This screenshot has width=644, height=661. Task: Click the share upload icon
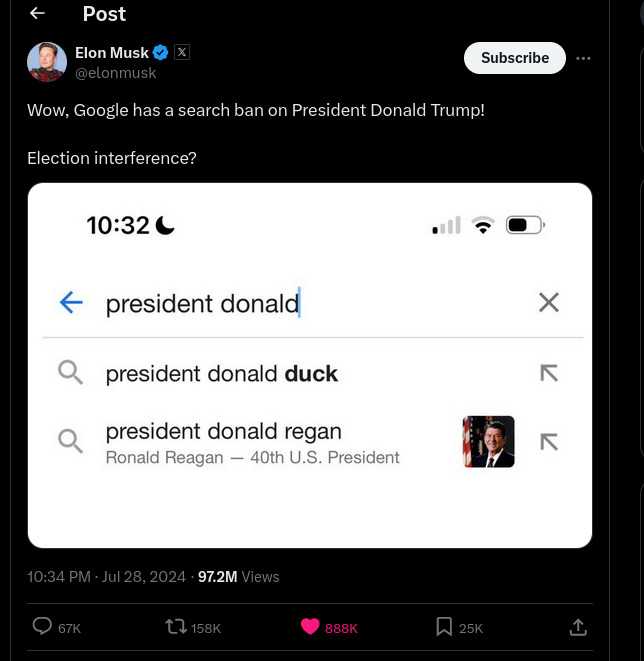point(578,627)
